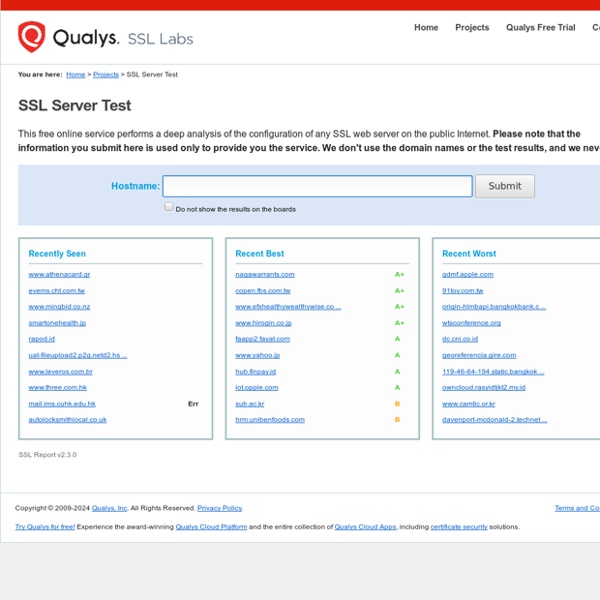This screenshot has height=600, width=600.
Task: Open the Privacy Policy footer link
Action: point(220,508)
